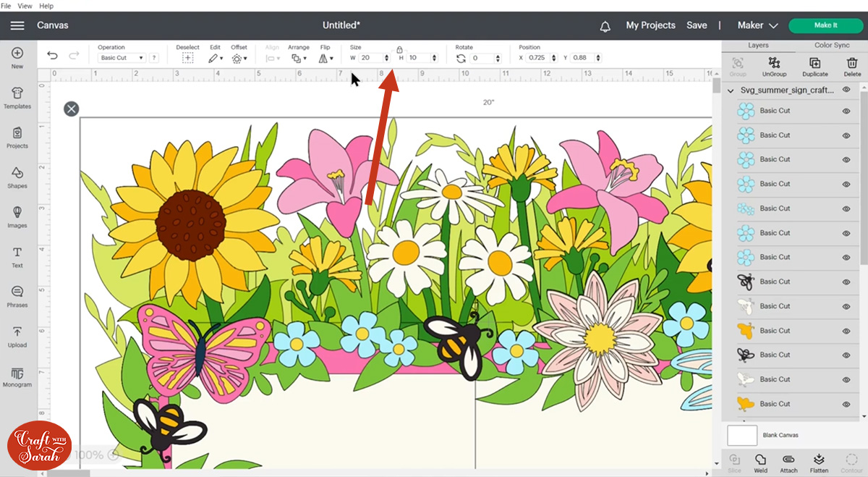The height and width of the screenshot is (477, 868).
Task: Hide the first Basic Cut layer
Action: [846, 111]
